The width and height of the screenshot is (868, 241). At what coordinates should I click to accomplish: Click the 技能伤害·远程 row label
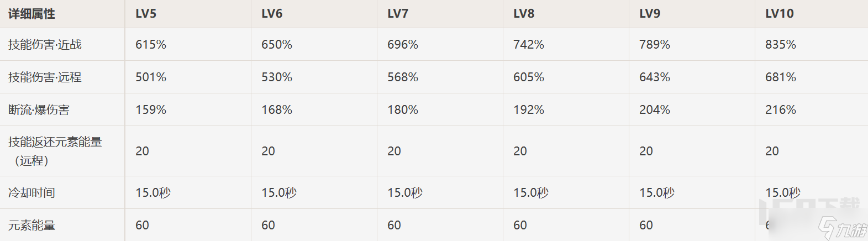click(45, 77)
